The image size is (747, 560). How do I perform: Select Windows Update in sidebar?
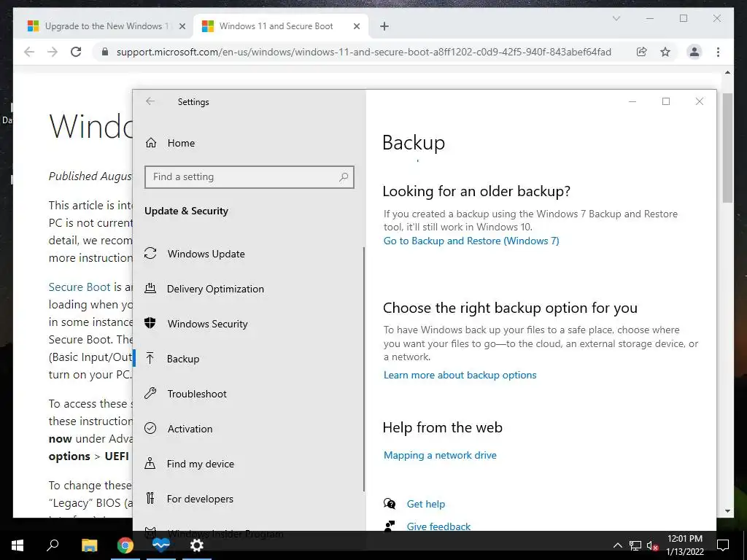click(x=206, y=254)
